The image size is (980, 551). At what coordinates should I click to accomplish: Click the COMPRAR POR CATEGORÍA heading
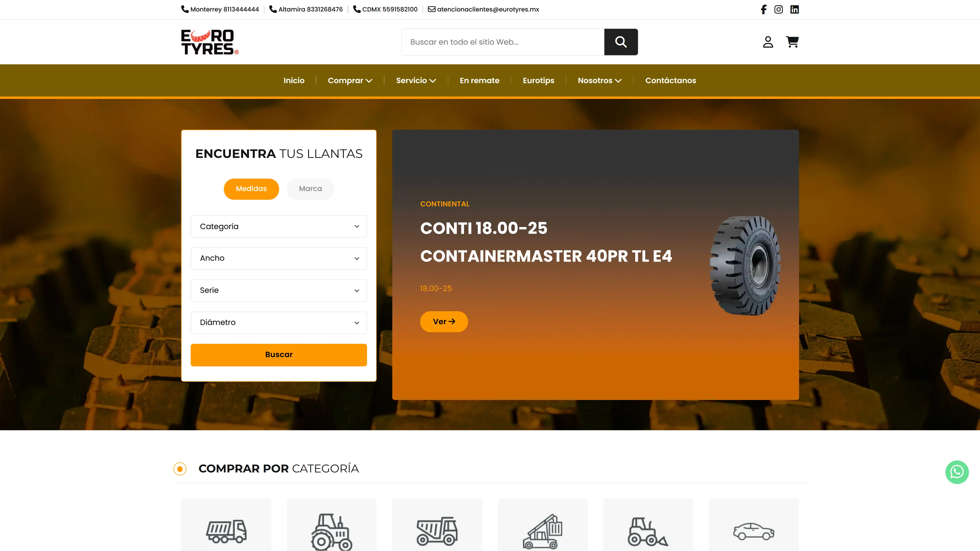coord(278,469)
